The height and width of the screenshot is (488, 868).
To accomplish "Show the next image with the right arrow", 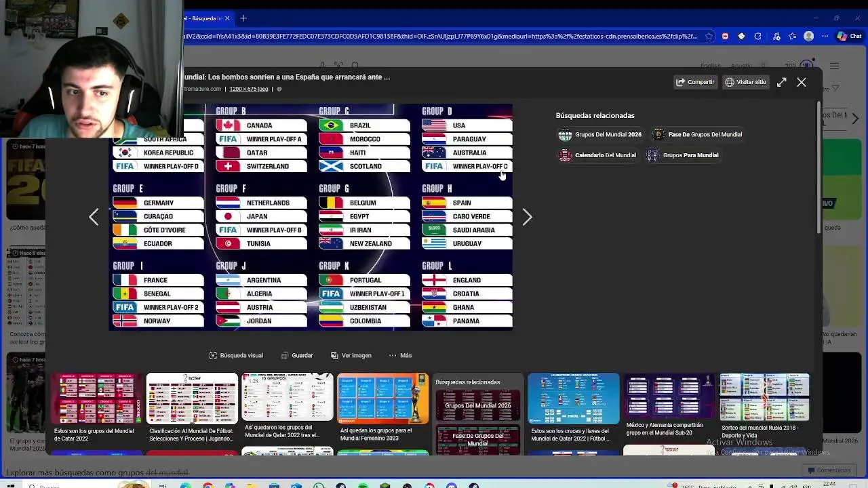I will (x=527, y=217).
